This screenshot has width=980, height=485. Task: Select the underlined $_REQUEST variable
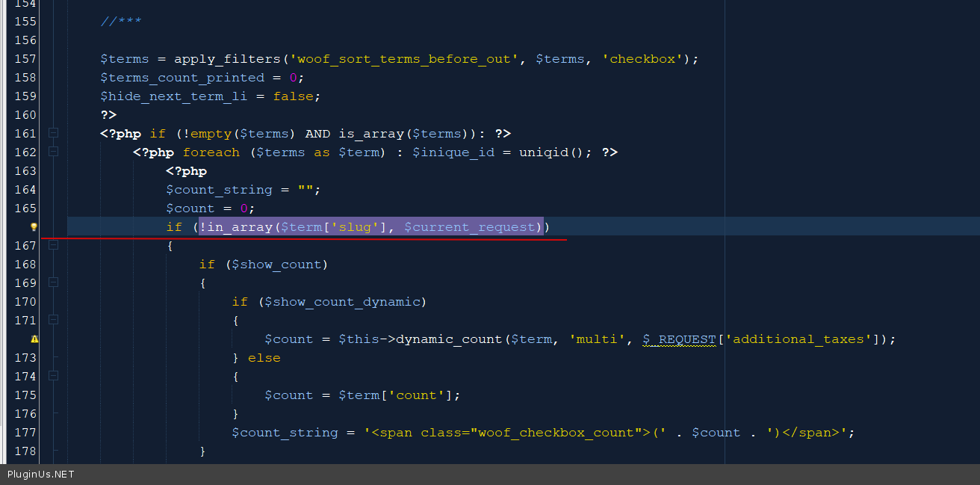pyautogui.click(x=679, y=339)
